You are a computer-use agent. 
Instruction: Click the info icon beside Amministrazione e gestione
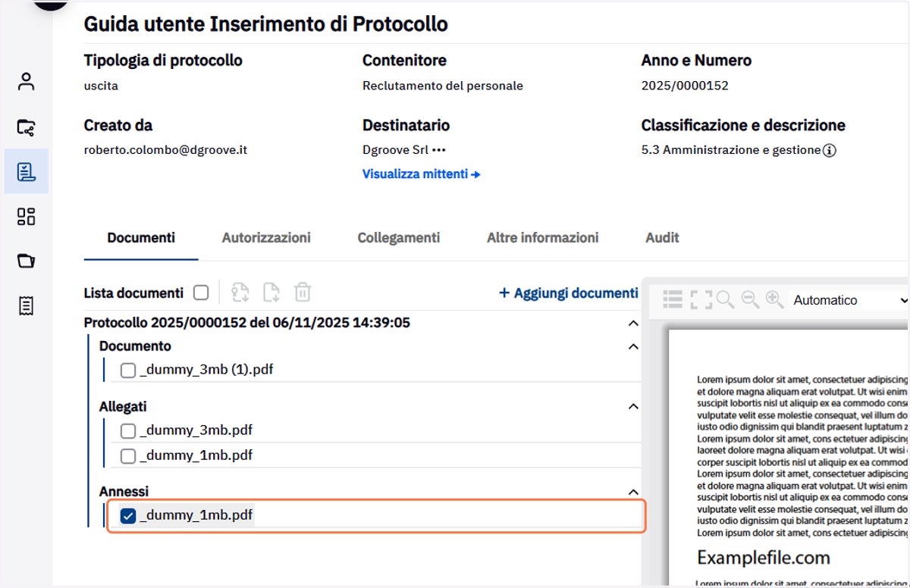(x=830, y=150)
